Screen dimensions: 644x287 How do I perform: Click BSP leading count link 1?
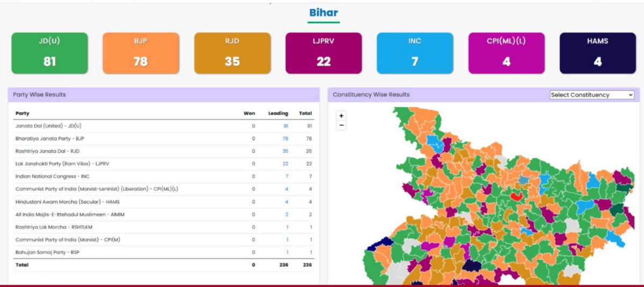pyautogui.click(x=287, y=252)
